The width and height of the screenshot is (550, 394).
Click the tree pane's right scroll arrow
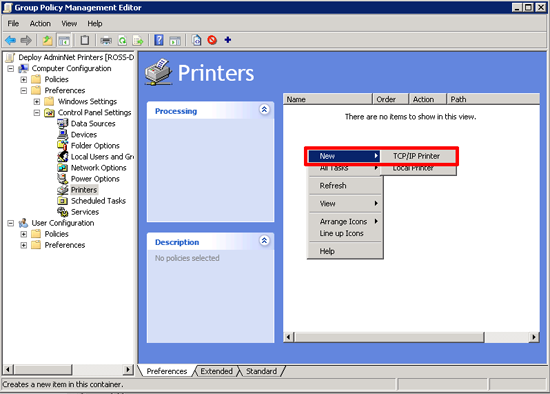pos(128,369)
